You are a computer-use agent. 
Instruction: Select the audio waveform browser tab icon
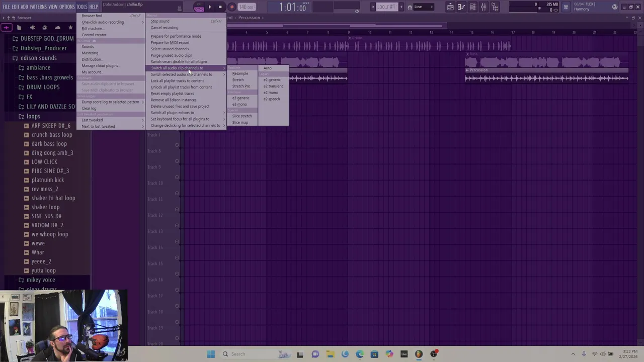tap(7, 28)
